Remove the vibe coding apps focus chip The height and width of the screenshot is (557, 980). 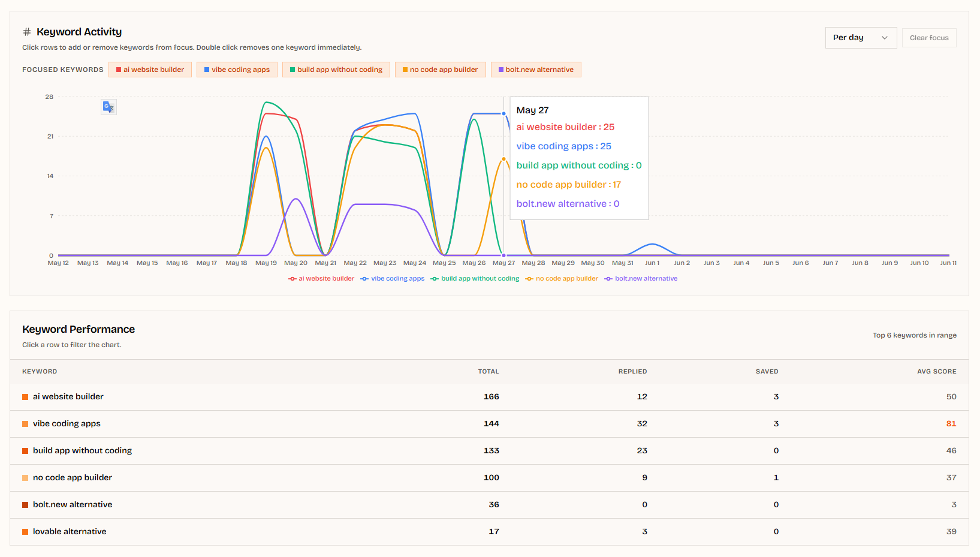coord(237,70)
